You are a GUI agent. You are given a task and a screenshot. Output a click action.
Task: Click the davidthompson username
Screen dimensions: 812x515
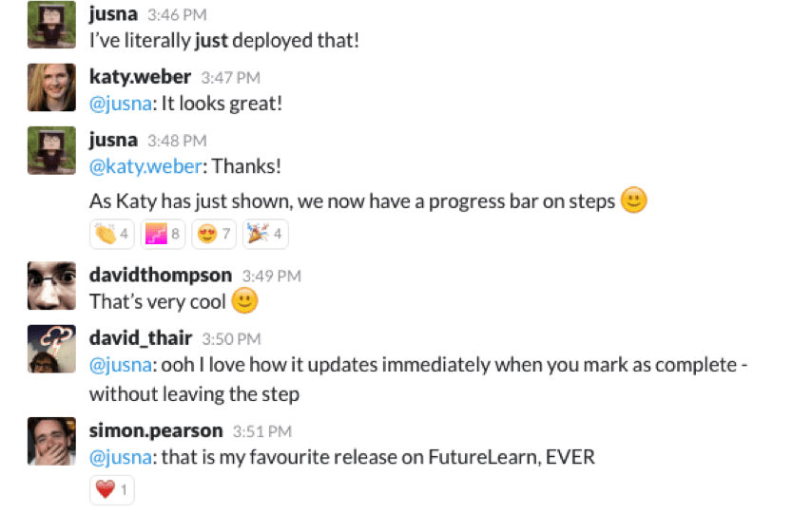pos(160,275)
